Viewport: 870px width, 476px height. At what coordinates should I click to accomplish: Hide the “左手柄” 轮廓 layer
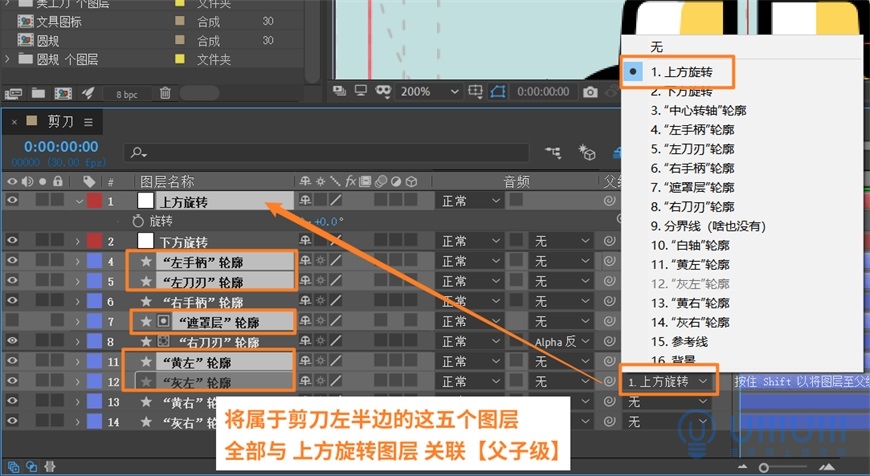(x=12, y=260)
